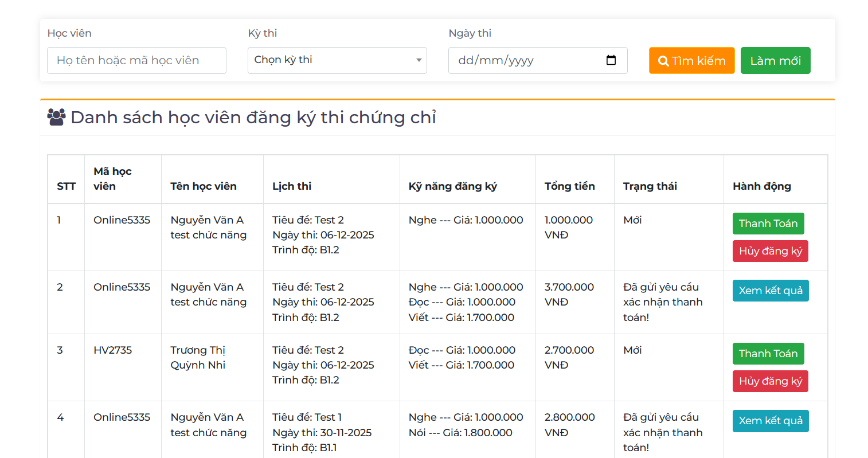This screenshot has width=868, height=458.
Task: Click the calendar icon in date field
Action: click(611, 60)
